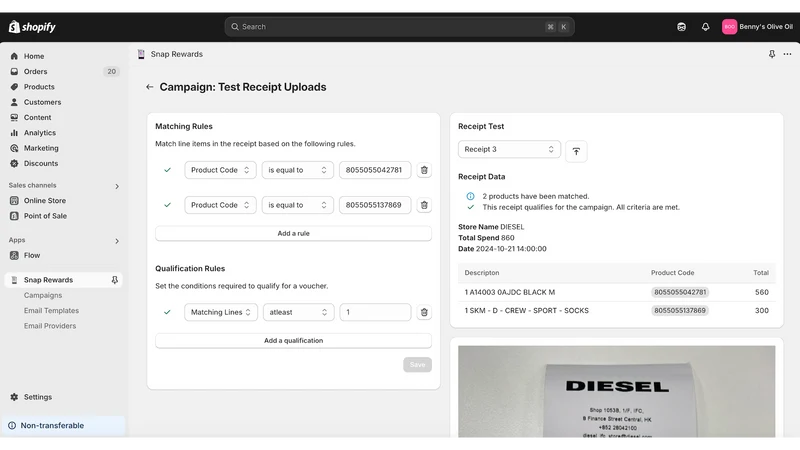
Task: Open the atleast operator dropdown
Action: click(x=298, y=312)
